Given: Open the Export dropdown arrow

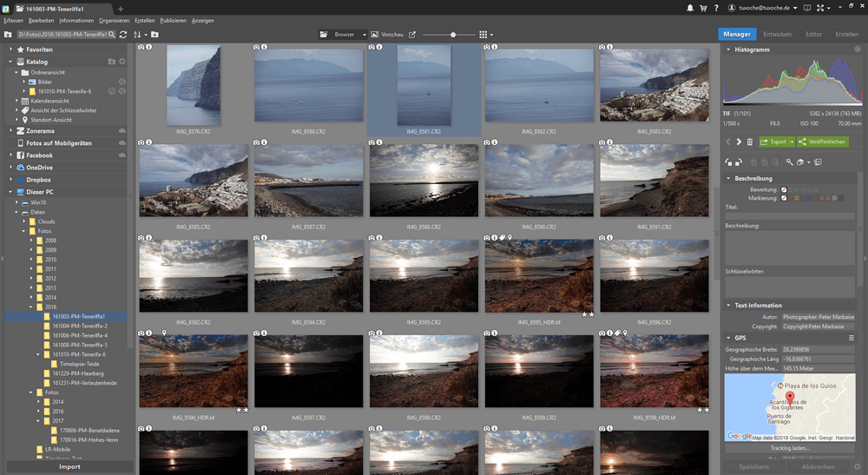Looking at the screenshot, I should (x=792, y=142).
